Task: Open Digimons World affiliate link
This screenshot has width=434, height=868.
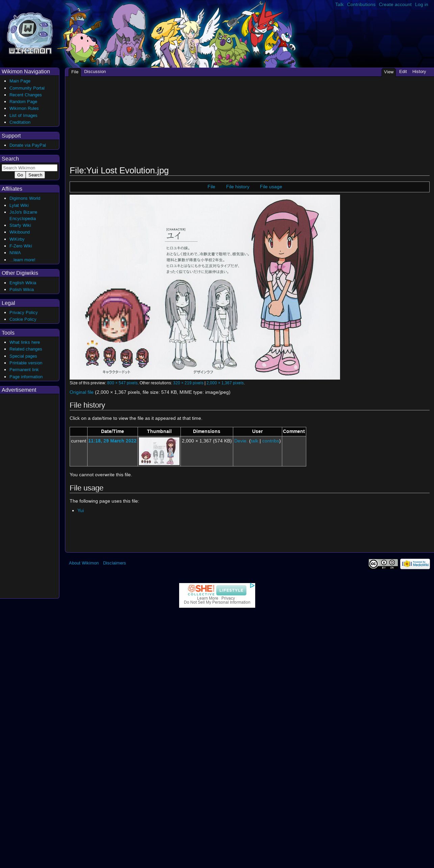Action: click(25, 198)
